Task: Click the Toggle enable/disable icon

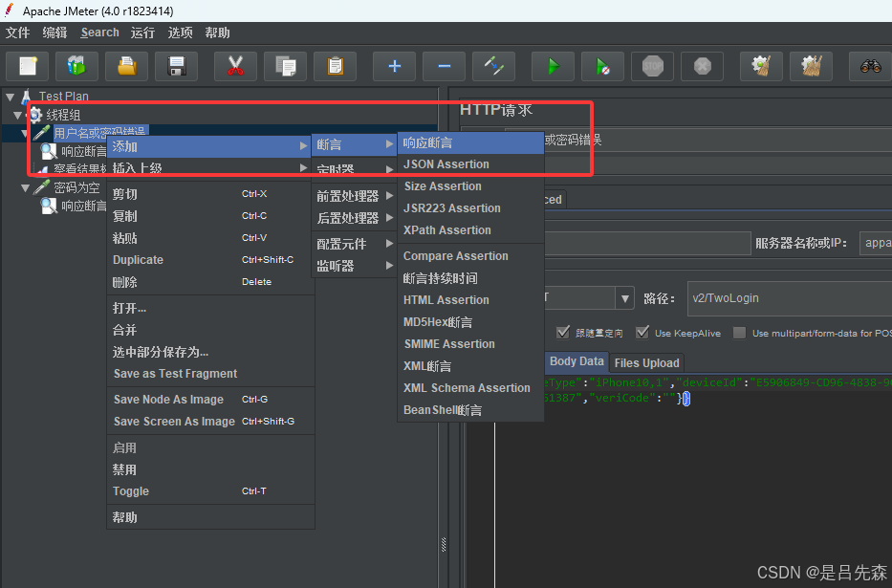Action: (x=493, y=66)
